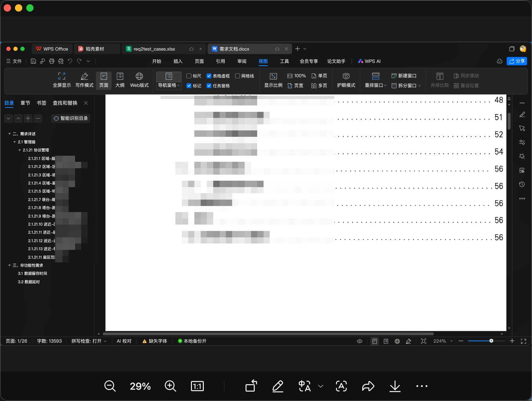Open the WPS AI button
Image resolution: width=532 pixels, height=401 pixels.
(369, 61)
